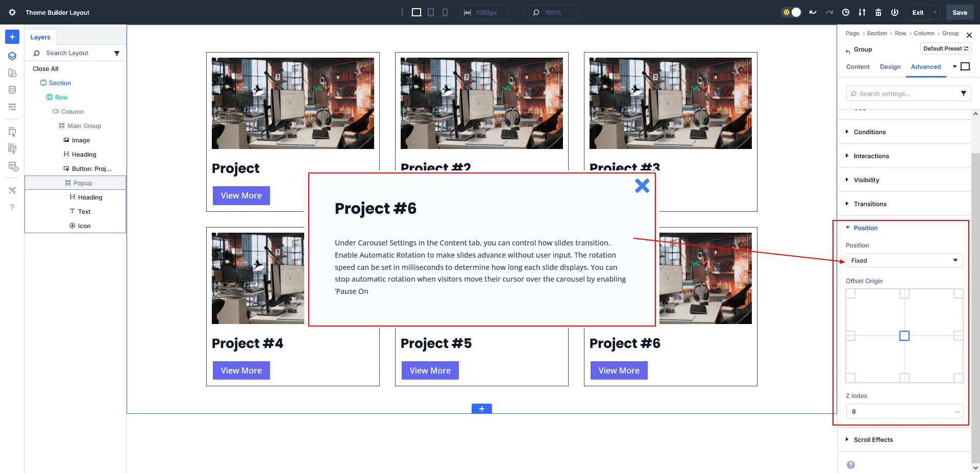The width and height of the screenshot is (980, 473).
Task: Expand the Scroll Effects section
Action: tap(873, 439)
